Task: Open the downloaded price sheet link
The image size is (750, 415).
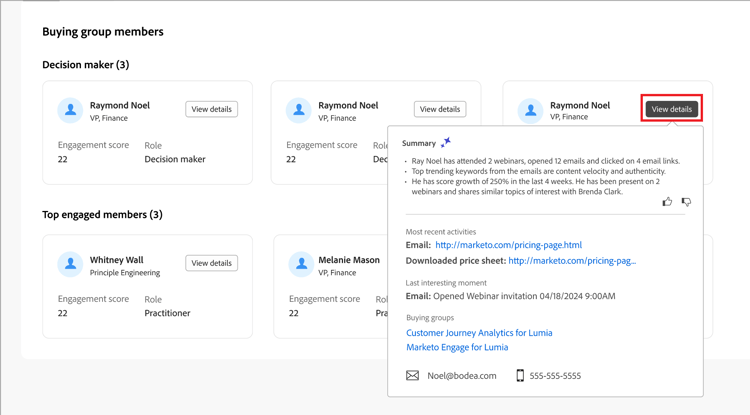Action: tap(572, 261)
